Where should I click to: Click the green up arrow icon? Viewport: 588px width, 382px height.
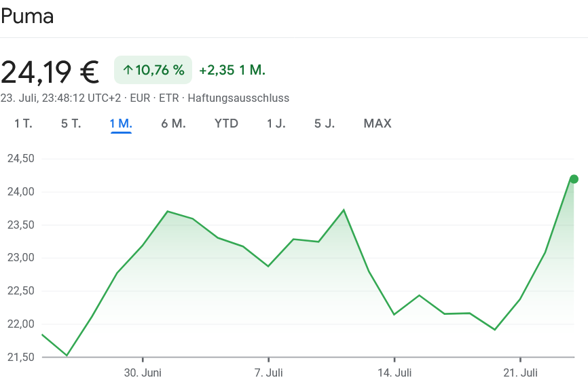(128, 70)
